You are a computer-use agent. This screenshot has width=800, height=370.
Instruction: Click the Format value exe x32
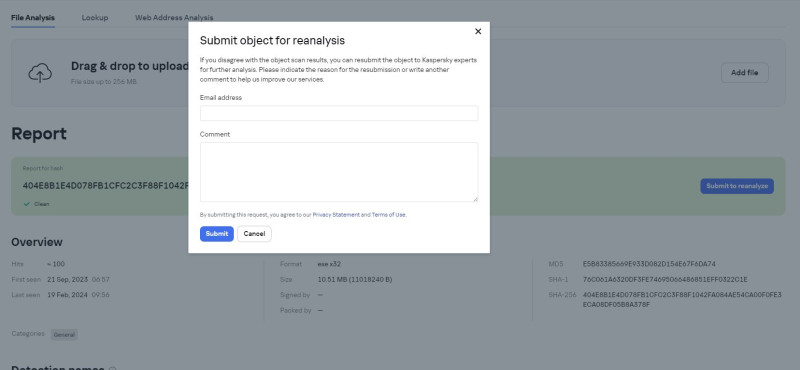click(329, 264)
